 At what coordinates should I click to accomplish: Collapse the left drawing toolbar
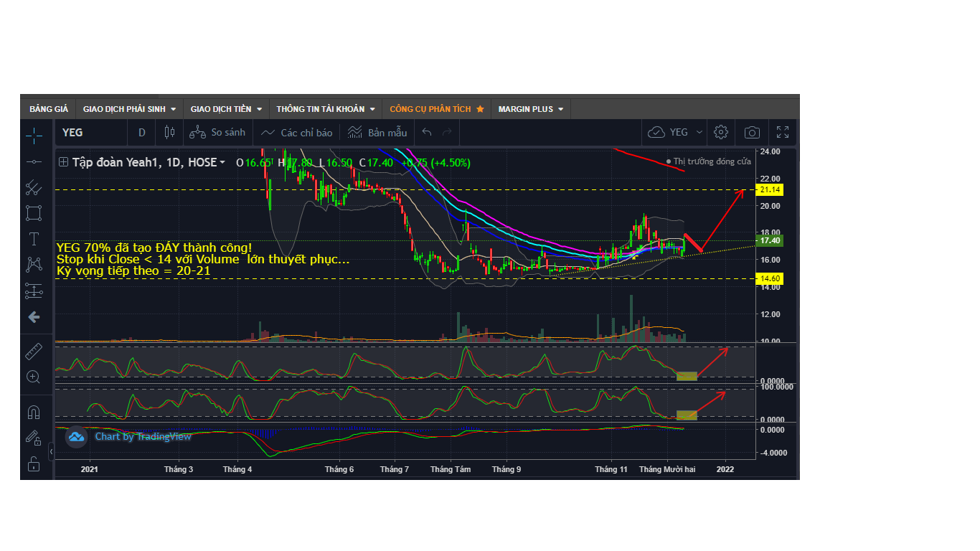[x=52, y=451]
